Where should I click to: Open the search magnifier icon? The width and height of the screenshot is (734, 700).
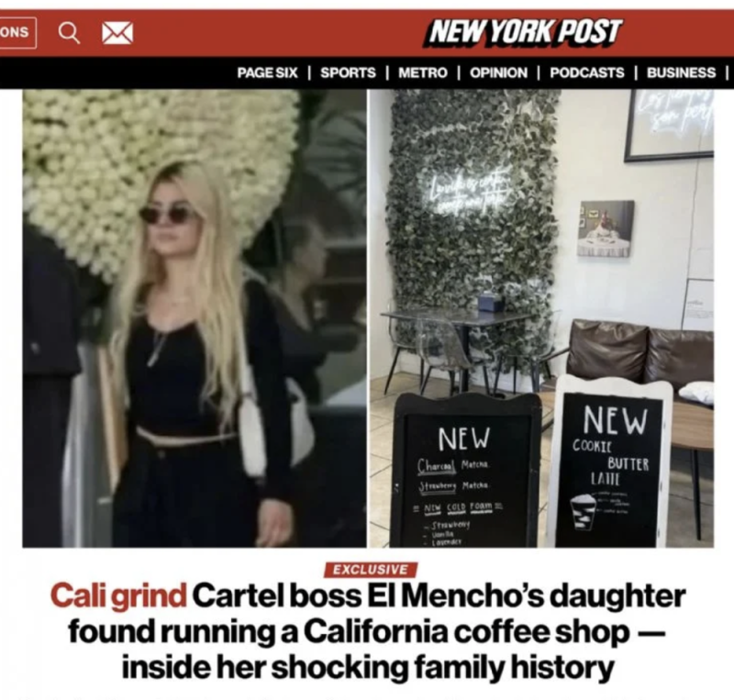pos(69,33)
